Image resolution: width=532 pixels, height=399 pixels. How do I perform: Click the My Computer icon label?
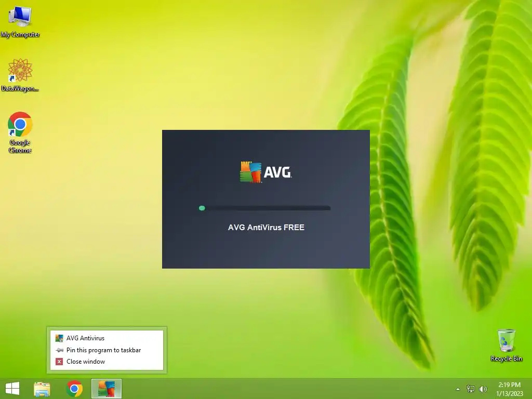20,34
